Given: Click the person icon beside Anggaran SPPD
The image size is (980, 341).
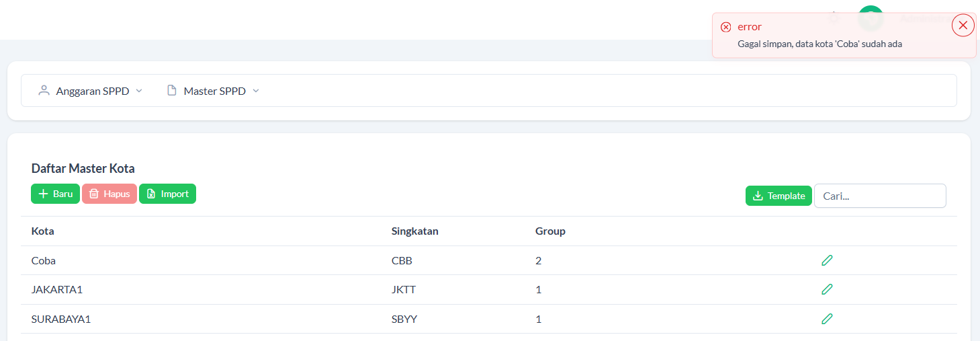Looking at the screenshot, I should tap(44, 91).
